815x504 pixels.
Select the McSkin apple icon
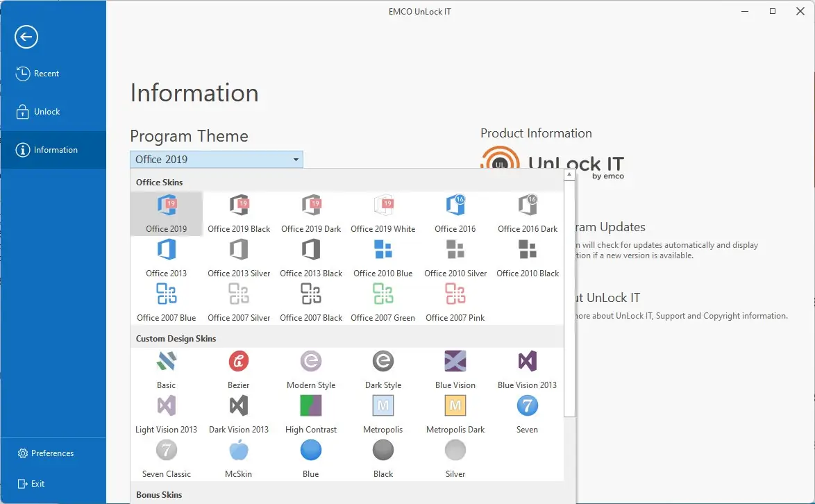click(x=239, y=451)
